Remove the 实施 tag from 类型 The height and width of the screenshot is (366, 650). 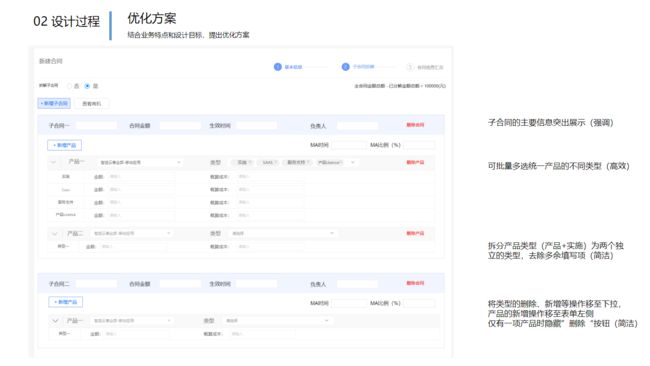pyautogui.click(x=250, y=162)
